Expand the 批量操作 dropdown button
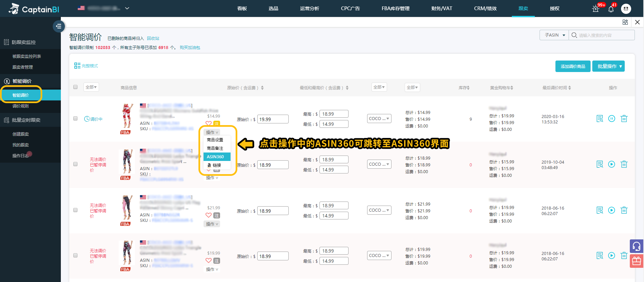 (609, 66)
